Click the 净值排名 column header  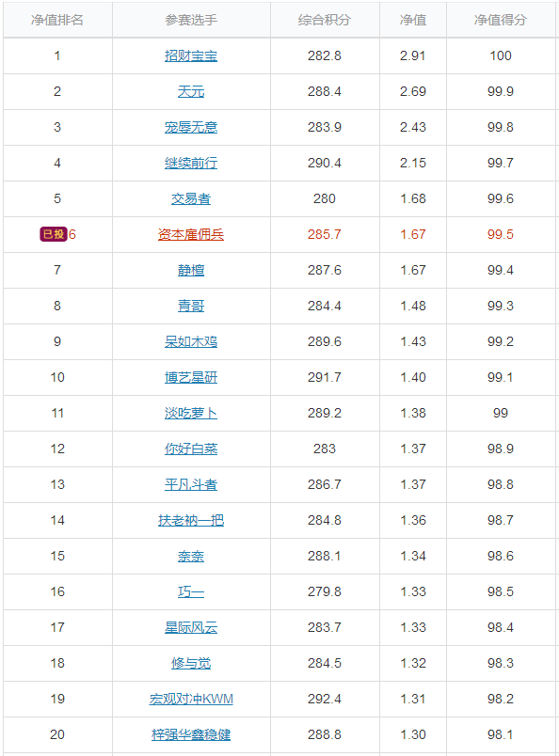pos(57,20)
